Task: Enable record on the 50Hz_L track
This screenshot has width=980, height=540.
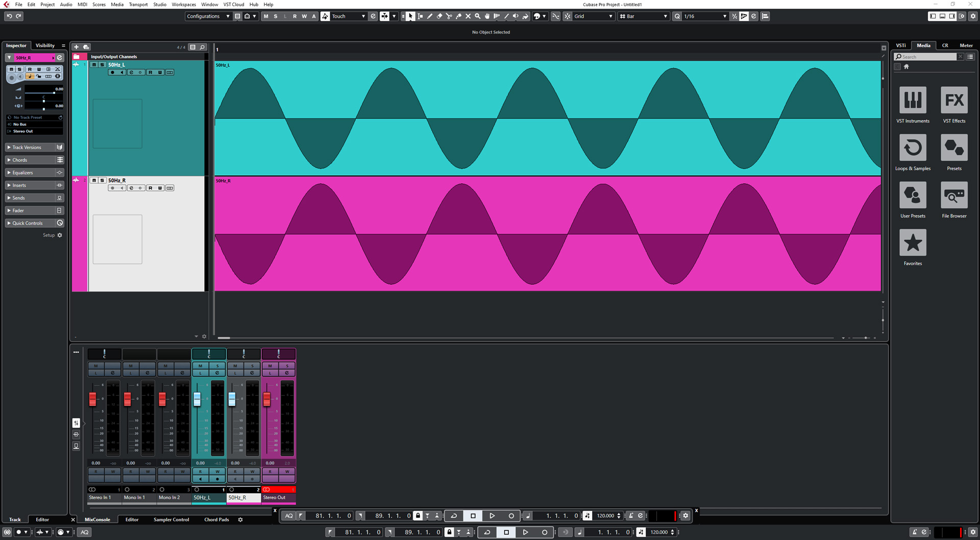Action: 112,72
